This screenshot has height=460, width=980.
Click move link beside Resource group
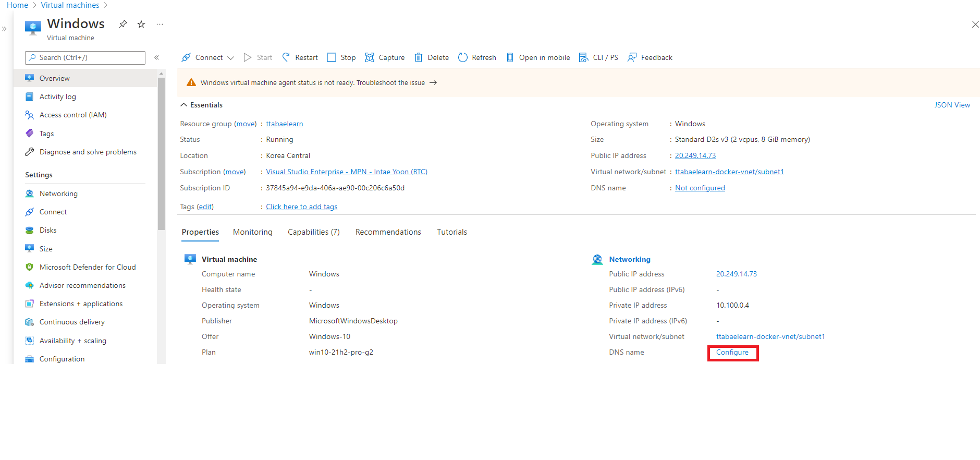click(245, 124)
